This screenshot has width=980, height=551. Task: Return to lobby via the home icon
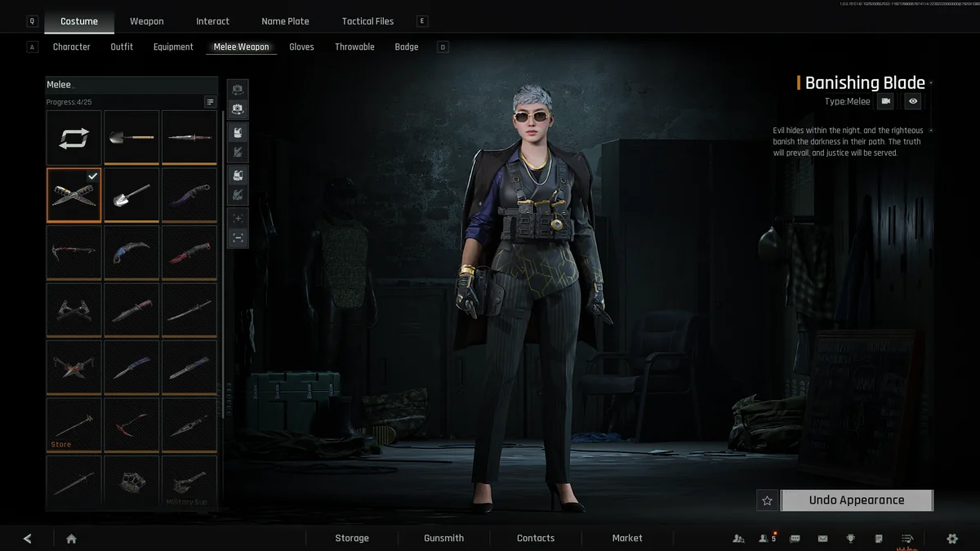pyautogui.click(x=71, y=539)
